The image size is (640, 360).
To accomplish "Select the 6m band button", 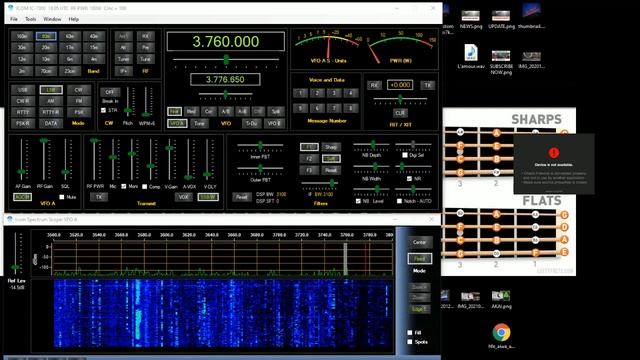I will tap(70, 59).
